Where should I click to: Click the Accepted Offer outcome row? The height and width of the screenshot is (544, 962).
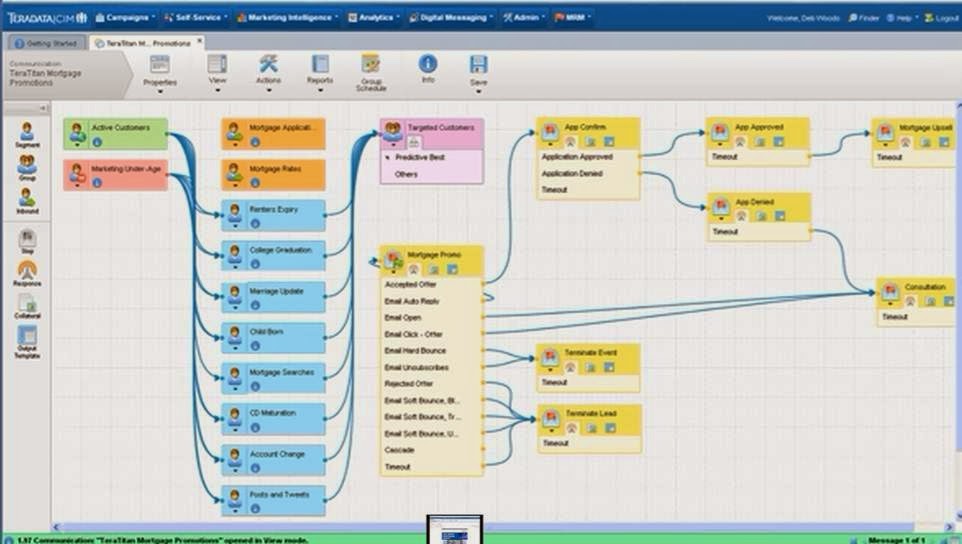click(431, 285)
